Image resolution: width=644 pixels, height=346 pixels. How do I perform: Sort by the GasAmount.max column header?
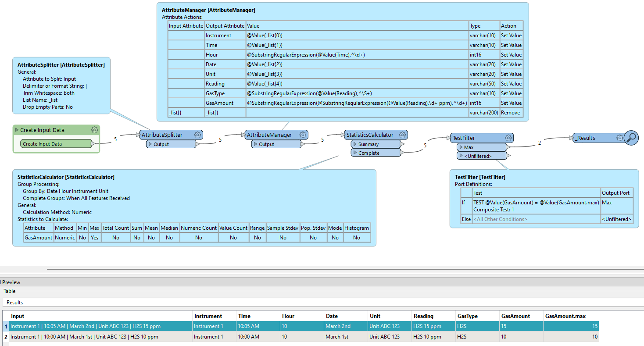click(571, 316)
